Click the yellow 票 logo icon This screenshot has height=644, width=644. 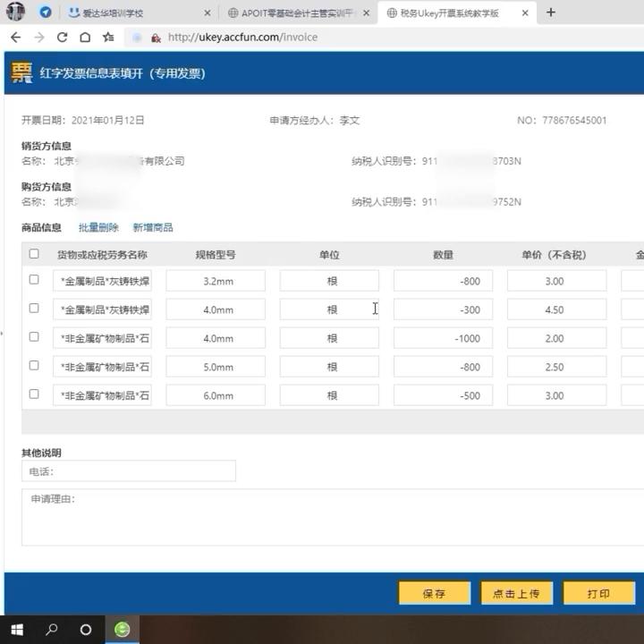click(21, 72)
